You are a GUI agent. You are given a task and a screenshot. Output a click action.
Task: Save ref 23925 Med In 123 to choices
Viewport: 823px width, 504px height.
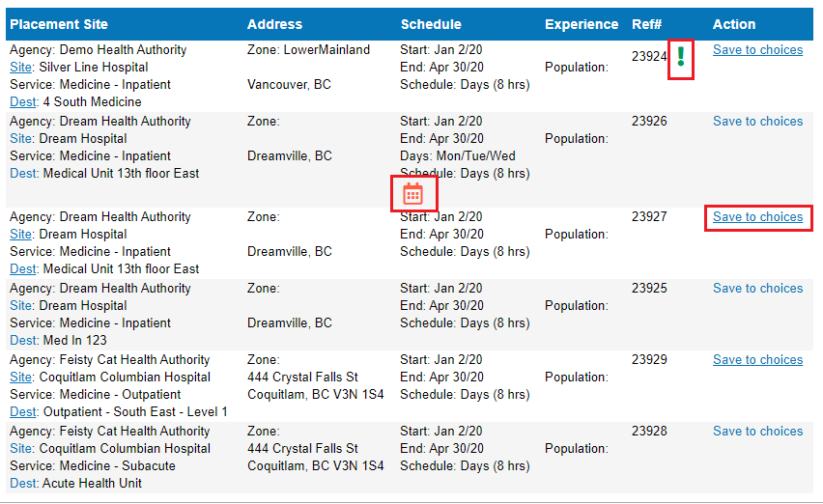click(x=757, y=288)
